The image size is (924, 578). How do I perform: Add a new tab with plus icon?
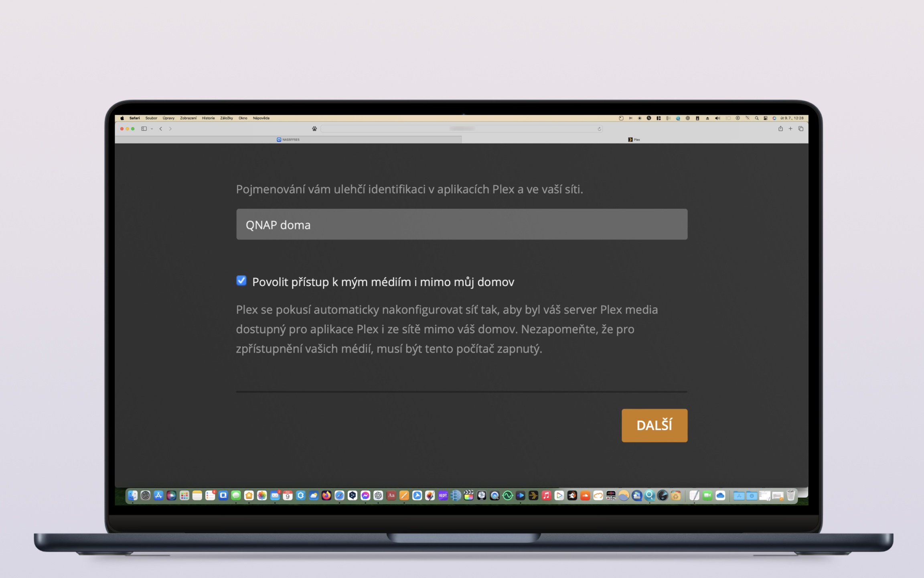[790, 129]
